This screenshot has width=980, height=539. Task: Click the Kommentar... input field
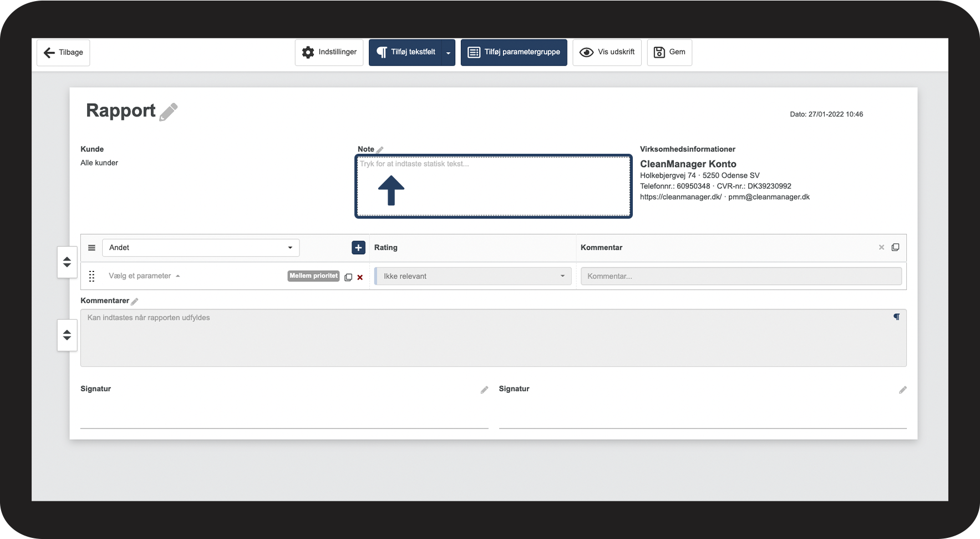[x=741, y=276]
